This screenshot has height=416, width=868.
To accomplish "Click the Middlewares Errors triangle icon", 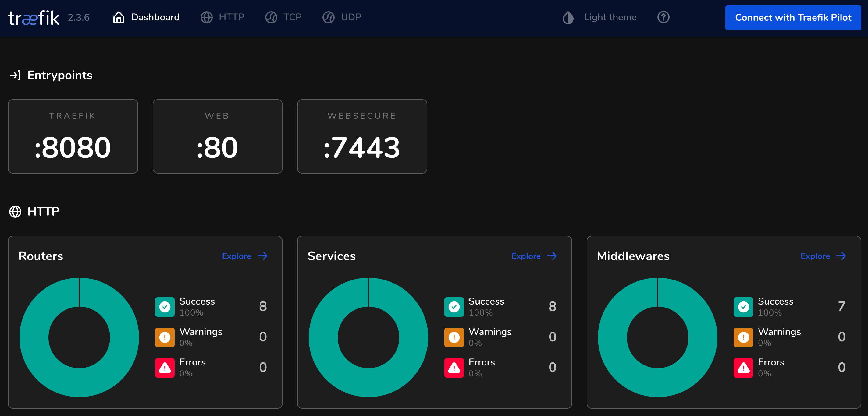I will (743, 368).
